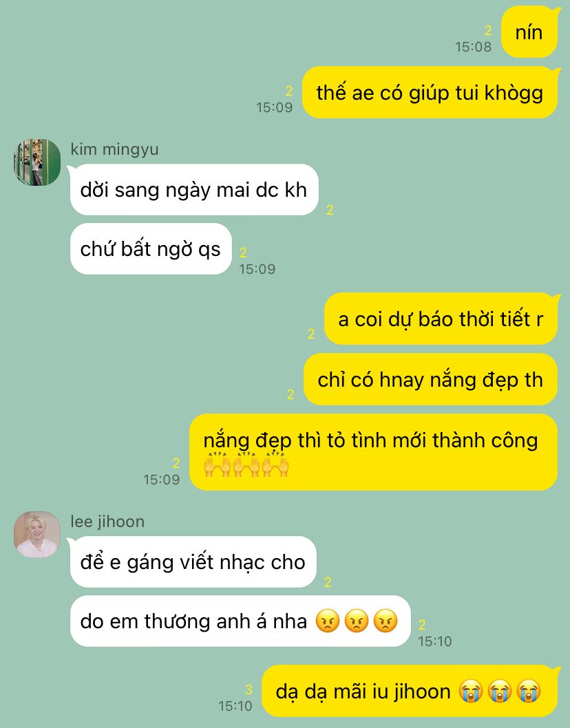Tap read count 3 beside last message

click(249, 689)
